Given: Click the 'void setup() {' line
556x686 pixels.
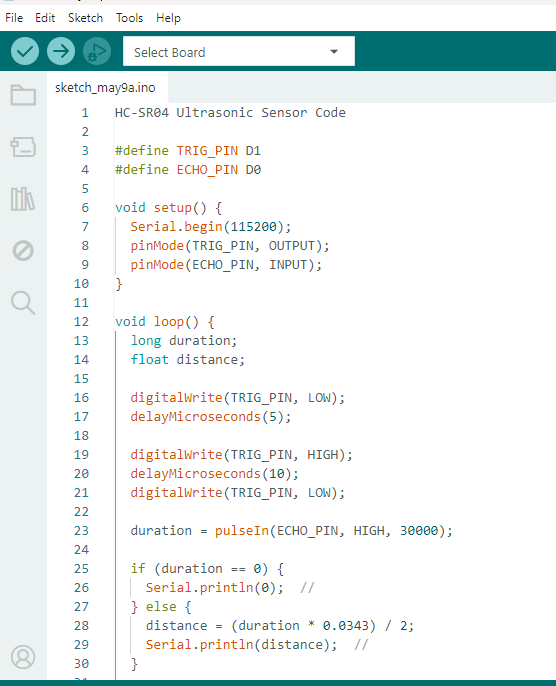Looking at the screenshot, I should [168, 208].
